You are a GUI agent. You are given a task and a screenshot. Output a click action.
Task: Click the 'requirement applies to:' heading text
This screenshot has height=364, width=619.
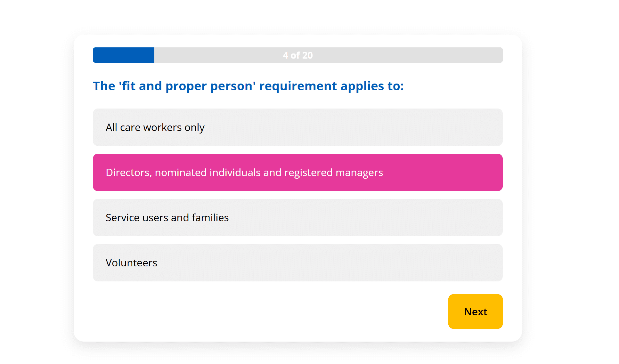(331, 86)
